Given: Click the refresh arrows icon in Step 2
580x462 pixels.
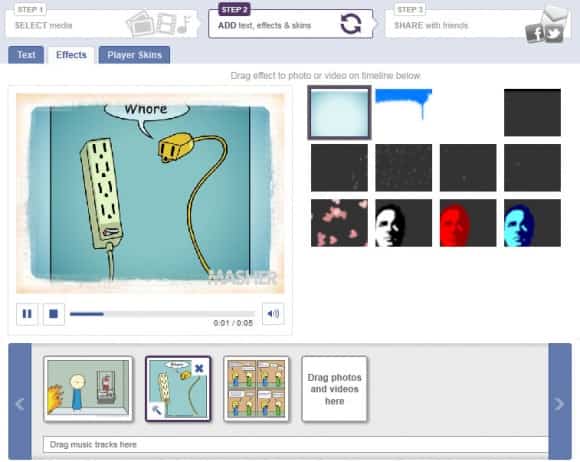Looking at the screenshot, I should (351, 24).
